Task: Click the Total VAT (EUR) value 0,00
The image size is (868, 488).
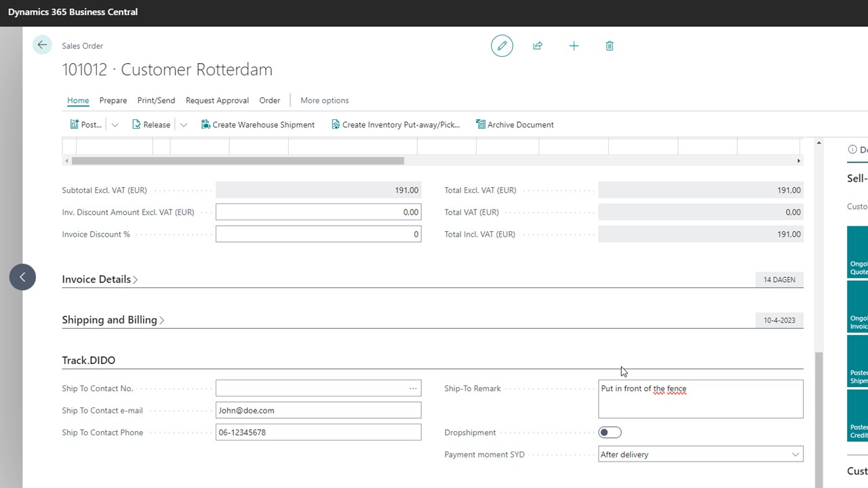Action: click(701, 212)
